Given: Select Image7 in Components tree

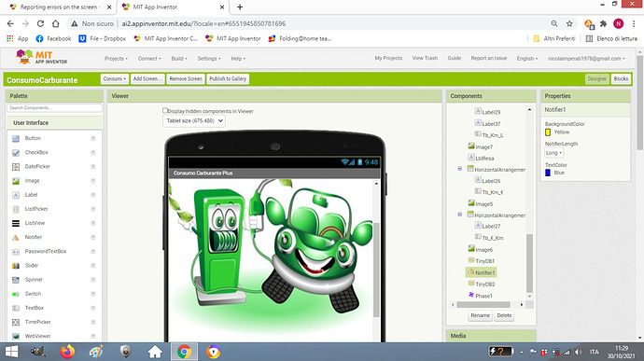Looking at the screenshot, I should (x=480, y=146).
